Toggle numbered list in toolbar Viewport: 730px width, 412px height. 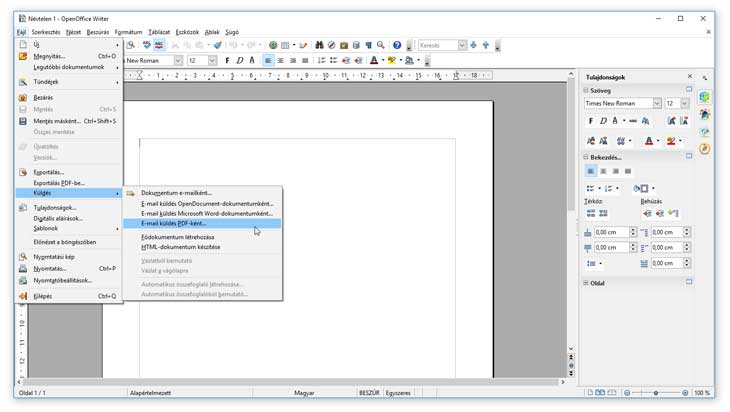pyautogui.click(x=322, y=61)
